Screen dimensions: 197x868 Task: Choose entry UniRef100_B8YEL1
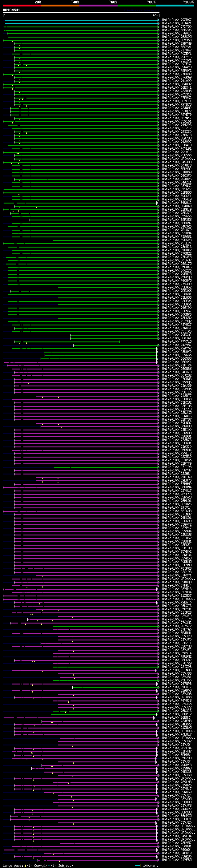coord(176,101)
